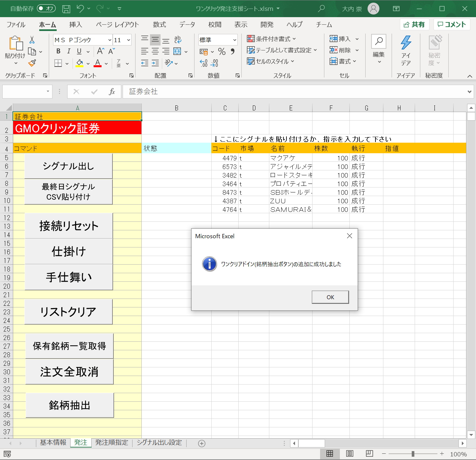Click the Increase Decimal icon
Viewport: 476px width, 460px height.
tap(204, 63)
